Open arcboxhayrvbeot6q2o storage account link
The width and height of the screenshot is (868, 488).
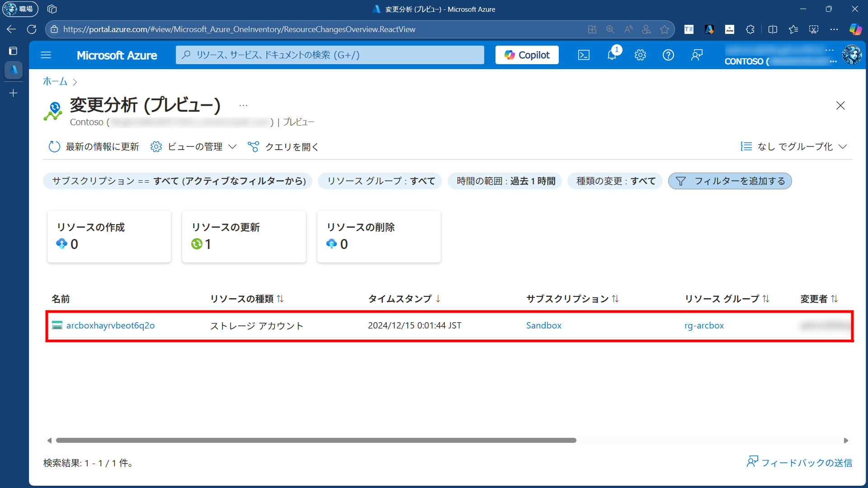pyautogui.click(x=110, y=325)
